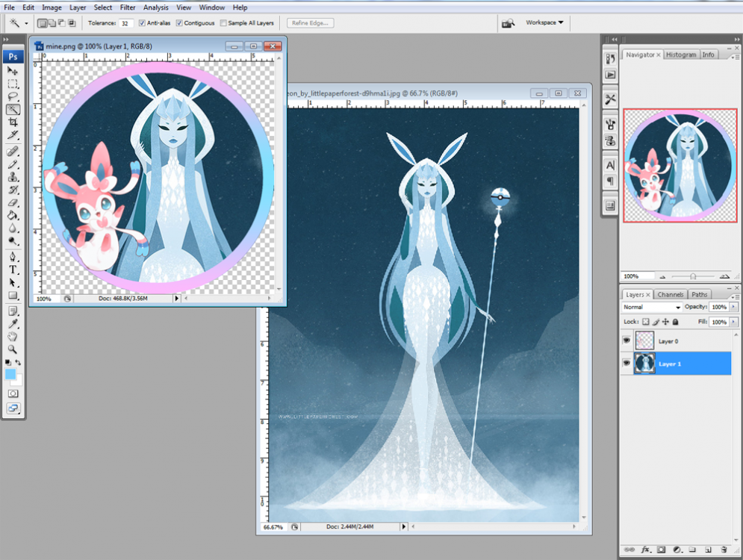The height and width of the screenshot is (560, 743).
Task: Select the Zoom magnifier tool
Action: (13, 349)
